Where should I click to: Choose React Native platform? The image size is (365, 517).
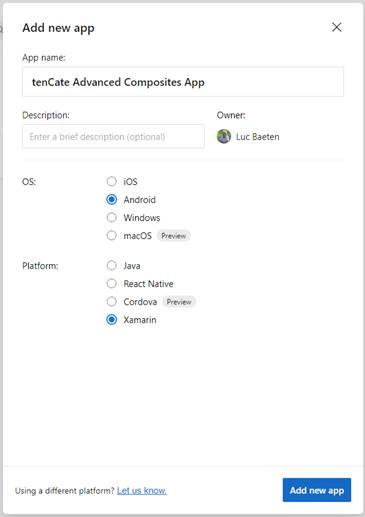click(x=112, y=284)
